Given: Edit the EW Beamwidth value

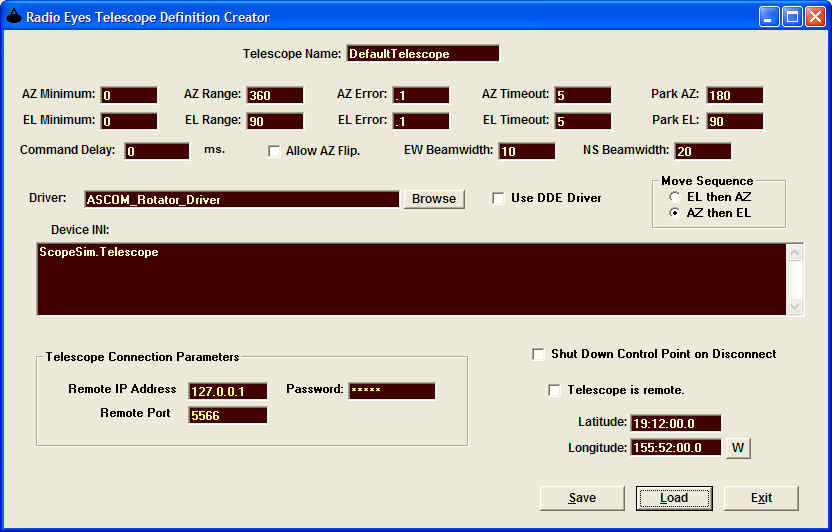Looking at the screenshot, I should [x=527, y=151].
